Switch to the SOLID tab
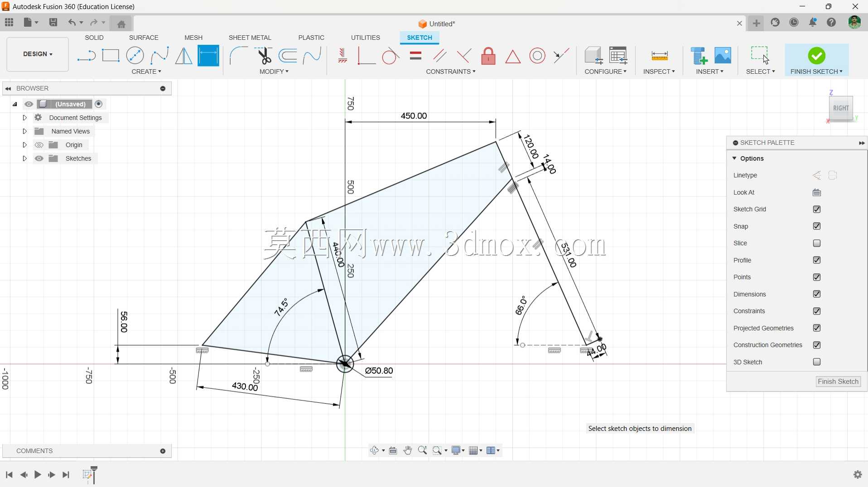Viewport: 868px width, 487px height. point(94,38)
